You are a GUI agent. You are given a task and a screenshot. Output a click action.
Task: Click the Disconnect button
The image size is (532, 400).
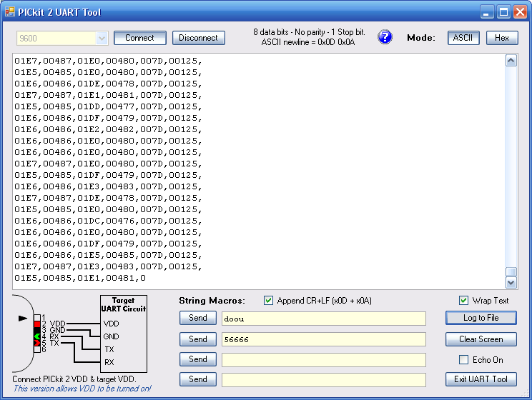(x=199, y=38)
